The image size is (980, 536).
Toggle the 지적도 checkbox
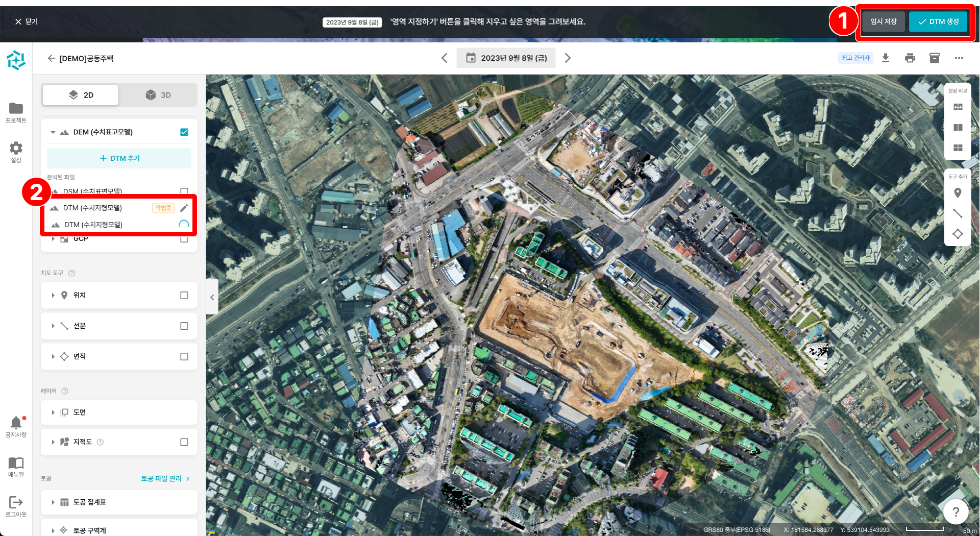coord(184,442)
